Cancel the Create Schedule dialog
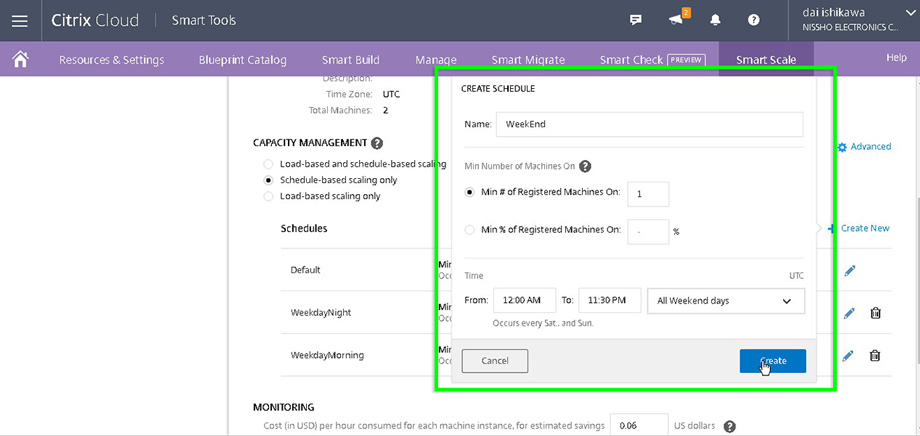Image resolution: width=920 pixels, height=436 pixels. pos(495,360)
